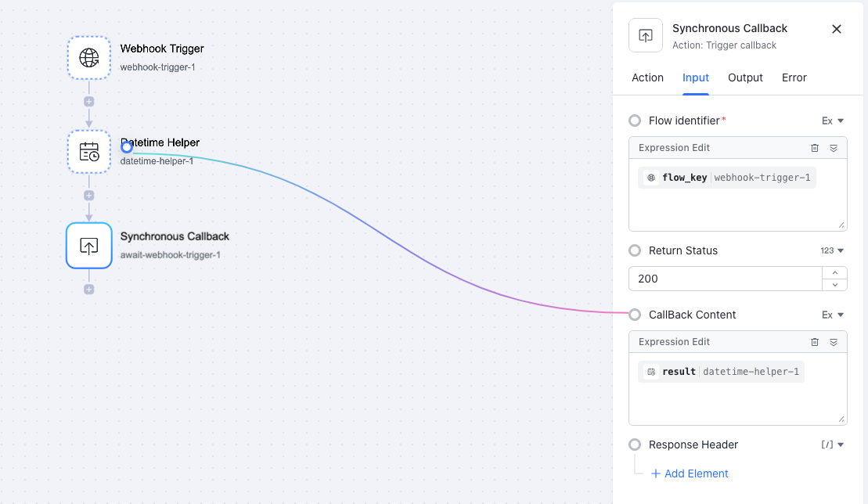Increase Return Status with the up stepper arrow
The width and height of the screenshot is (868, 504).
(x=835, y=273)
